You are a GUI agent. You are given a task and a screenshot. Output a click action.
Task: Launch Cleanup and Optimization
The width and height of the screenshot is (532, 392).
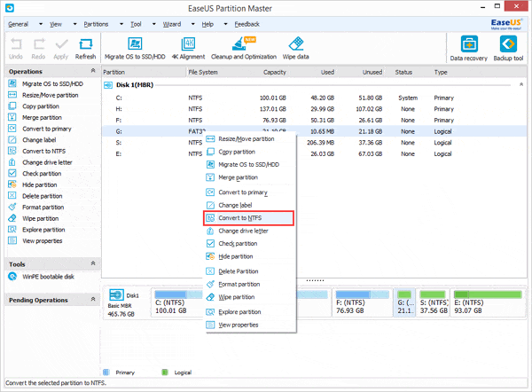[244, 48]
